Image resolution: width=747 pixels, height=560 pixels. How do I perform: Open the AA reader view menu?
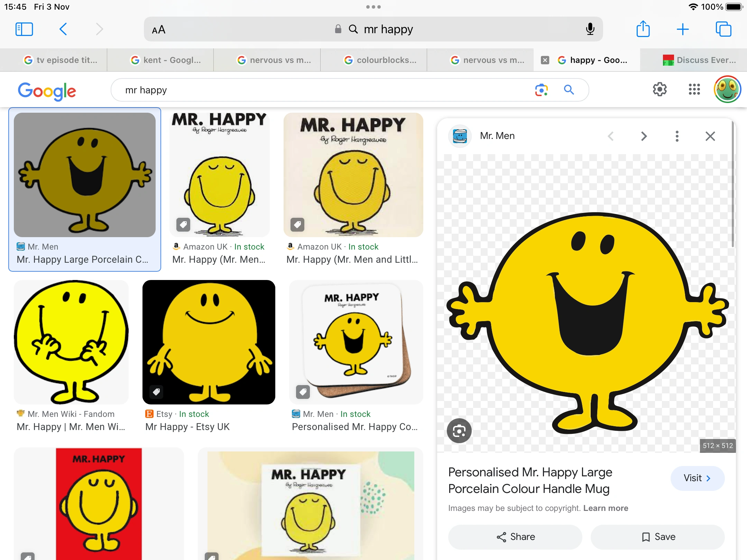coord(159,30)
